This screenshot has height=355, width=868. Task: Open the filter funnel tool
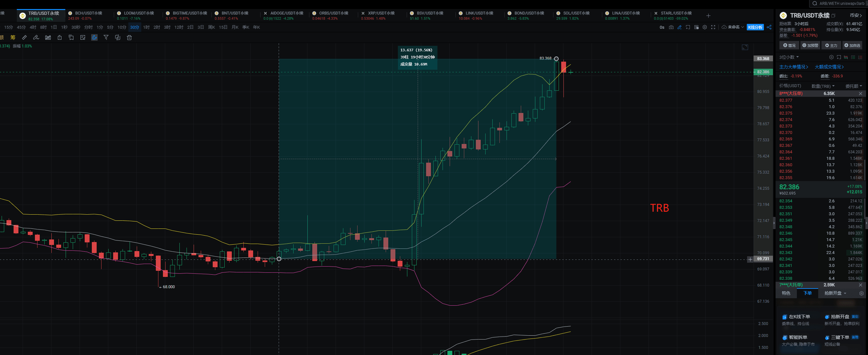coord(106,38)
